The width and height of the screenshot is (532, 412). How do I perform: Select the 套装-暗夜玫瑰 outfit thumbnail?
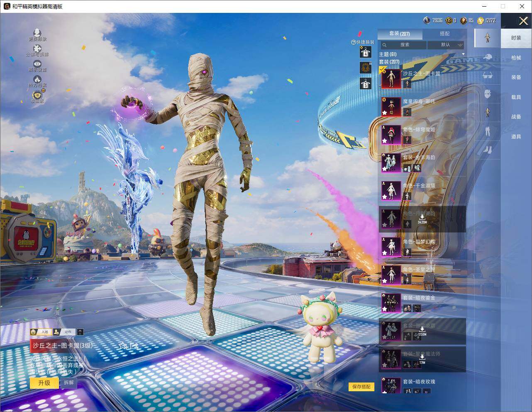coord(391,386)
